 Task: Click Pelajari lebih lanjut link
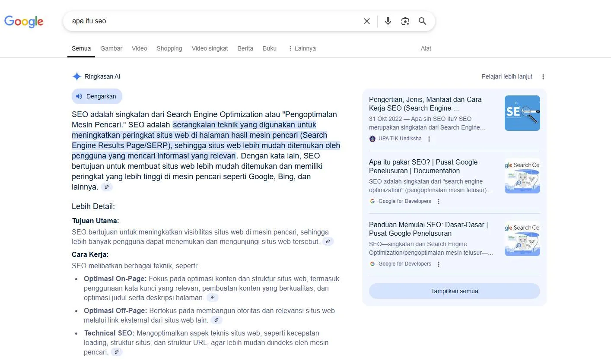pyautogui.click(x=507, y=76)
